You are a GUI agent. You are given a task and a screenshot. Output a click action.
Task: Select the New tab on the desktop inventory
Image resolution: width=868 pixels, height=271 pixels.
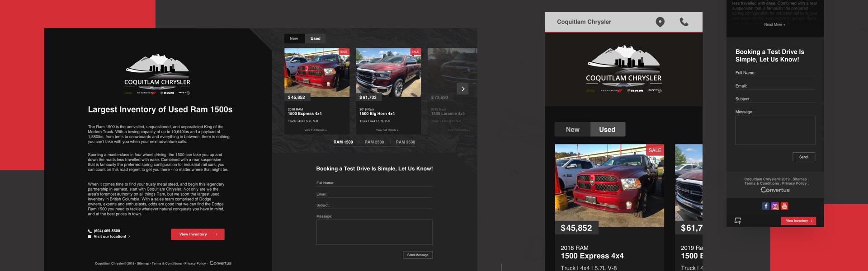point(294,39)
